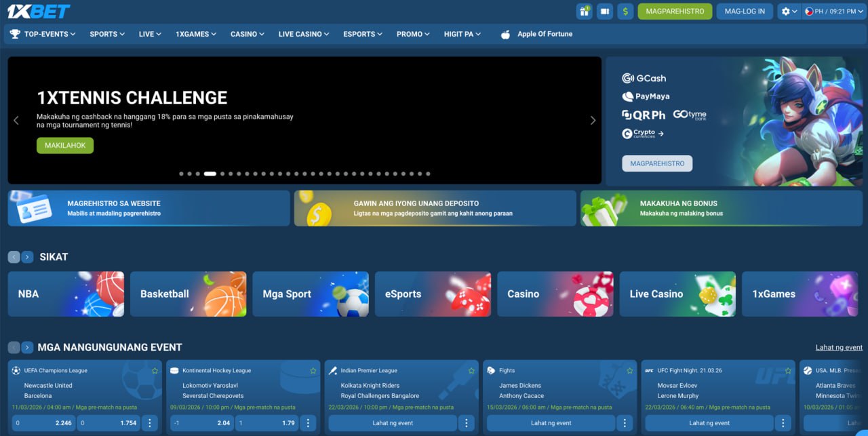Screen dimensions: 868x436
Task: Show previous banner slide arrow
Action: [x=16, y=121]
